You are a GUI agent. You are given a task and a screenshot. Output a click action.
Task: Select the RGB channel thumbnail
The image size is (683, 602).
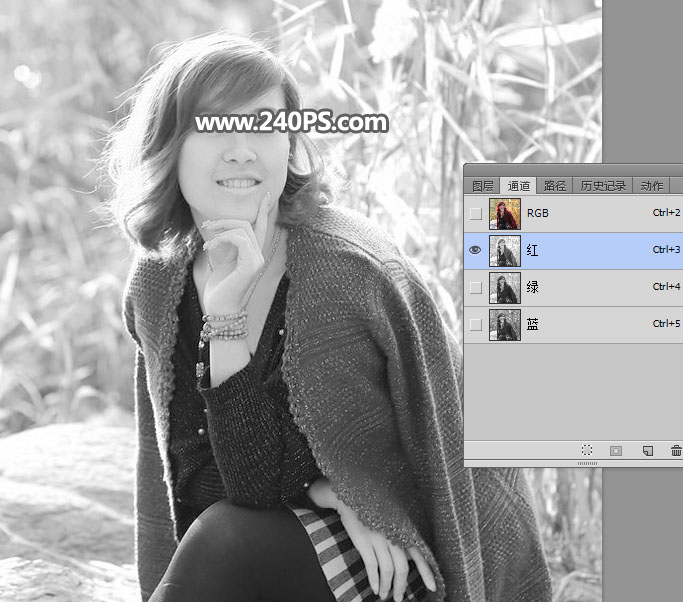point(505,214)
